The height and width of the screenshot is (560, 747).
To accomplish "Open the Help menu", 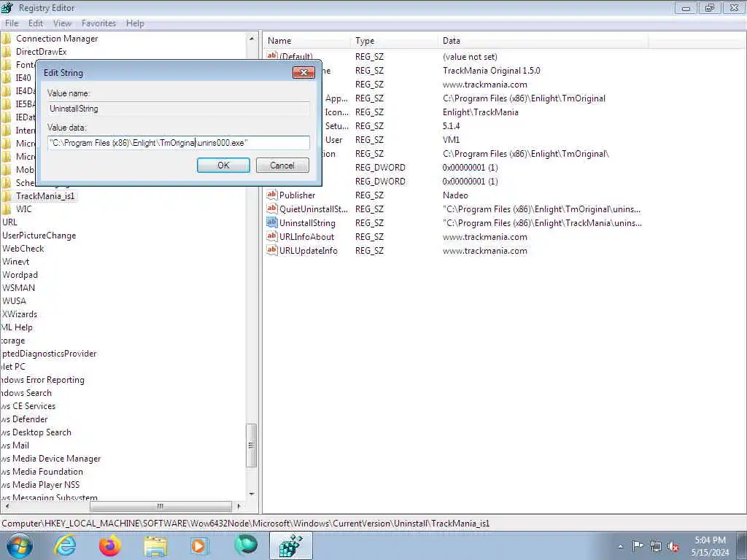I will [135, 23].
